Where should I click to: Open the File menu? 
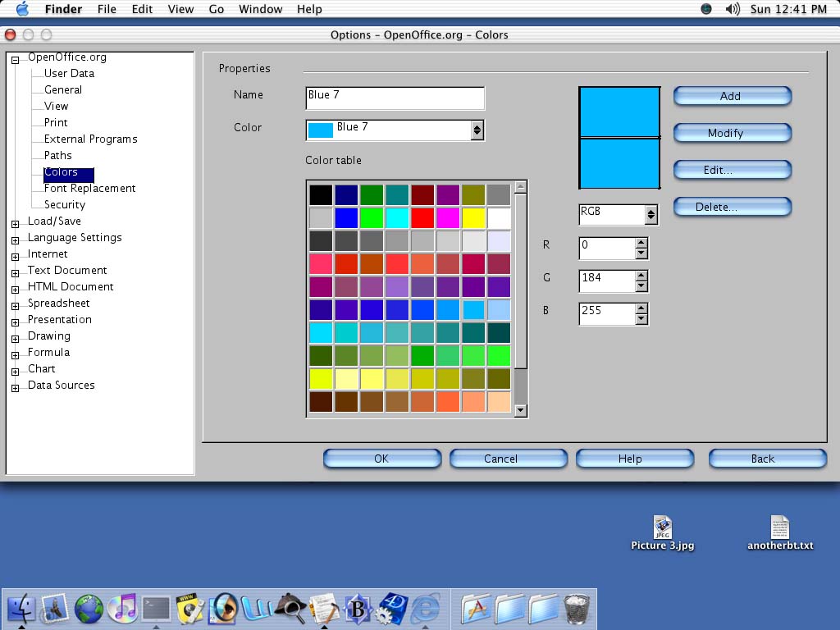(107, 9)
